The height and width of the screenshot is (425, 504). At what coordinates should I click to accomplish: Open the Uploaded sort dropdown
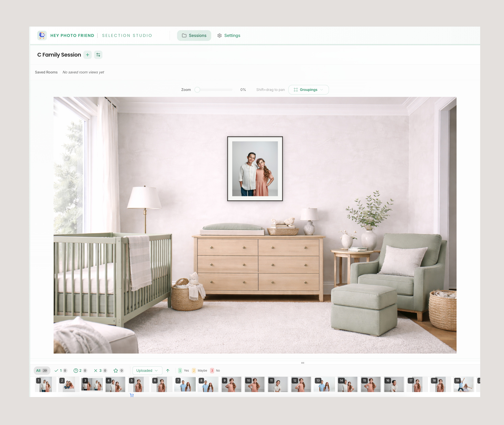pyautogui.click(x=147, y=371)
